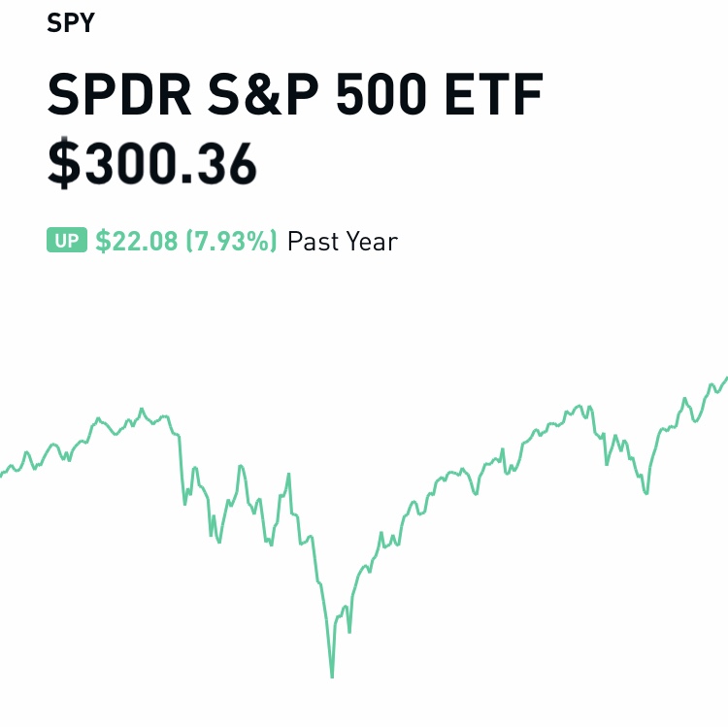The height and width of the screenshot is (727, 728).
Task: Click the last deep dip before the final rally
Action: coord(646,493)
